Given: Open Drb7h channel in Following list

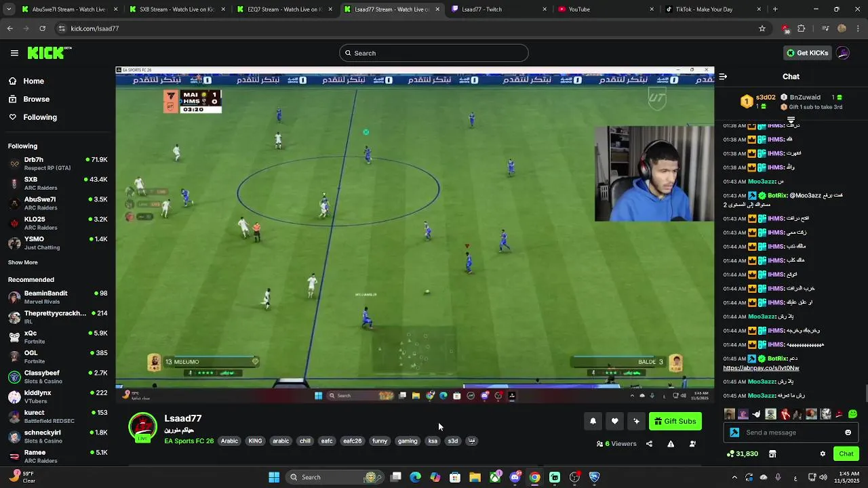Looking at the screenshot, I should click(x=58, y=163).
